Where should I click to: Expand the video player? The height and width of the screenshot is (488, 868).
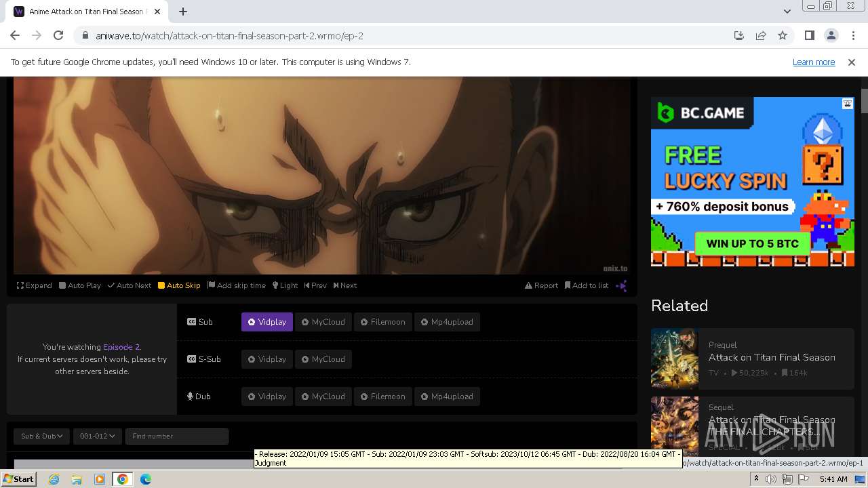[35, 285]
